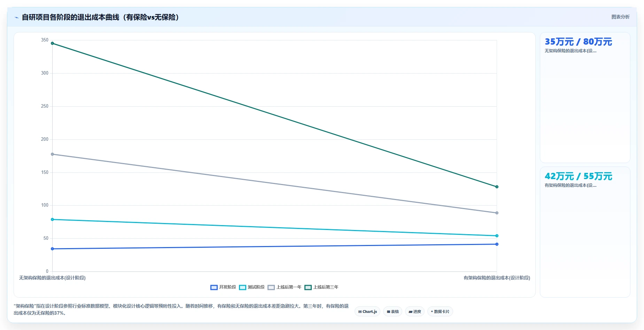This screenshot has width=644, height=330.
Task: Click the blue 开发阶段 point at left axis
Action: click(52, 249)
